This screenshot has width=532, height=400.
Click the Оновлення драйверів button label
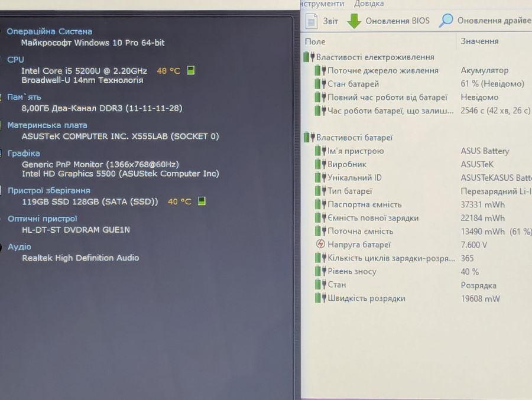coord(494,20)
